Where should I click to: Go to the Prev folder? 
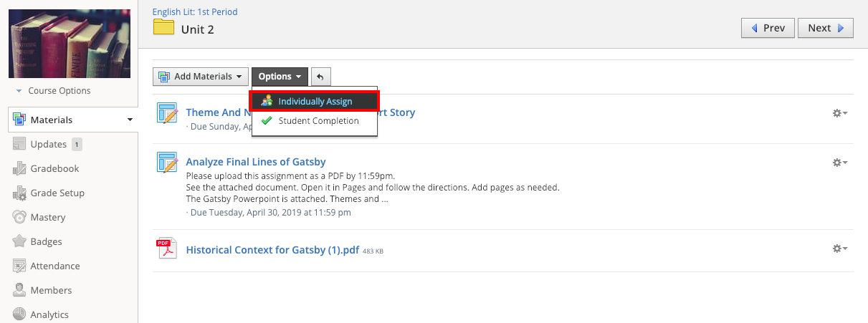768,28
